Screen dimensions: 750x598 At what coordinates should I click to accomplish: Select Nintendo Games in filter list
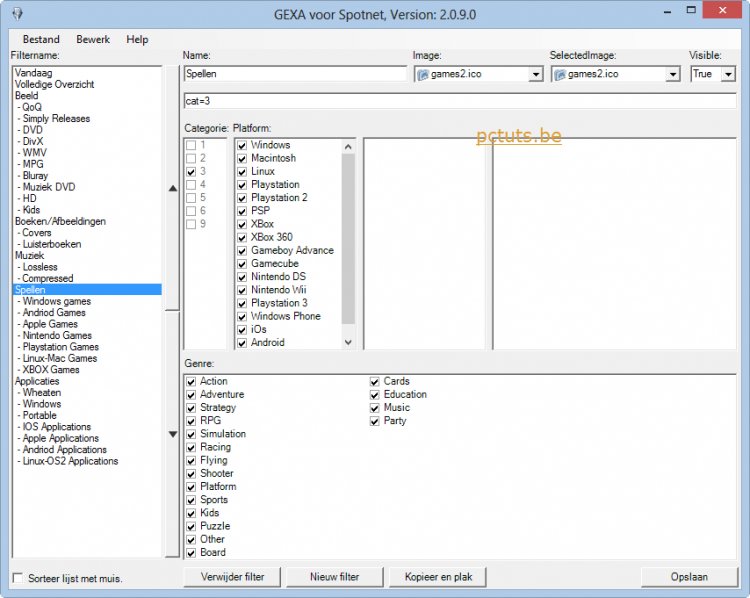(57, 336)
